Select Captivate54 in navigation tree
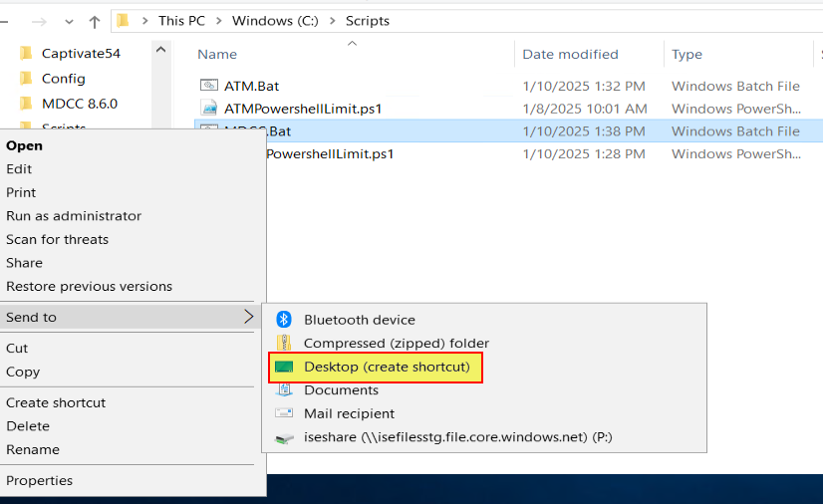The height and width of the screenshot is (504, 823). (81, 53)
